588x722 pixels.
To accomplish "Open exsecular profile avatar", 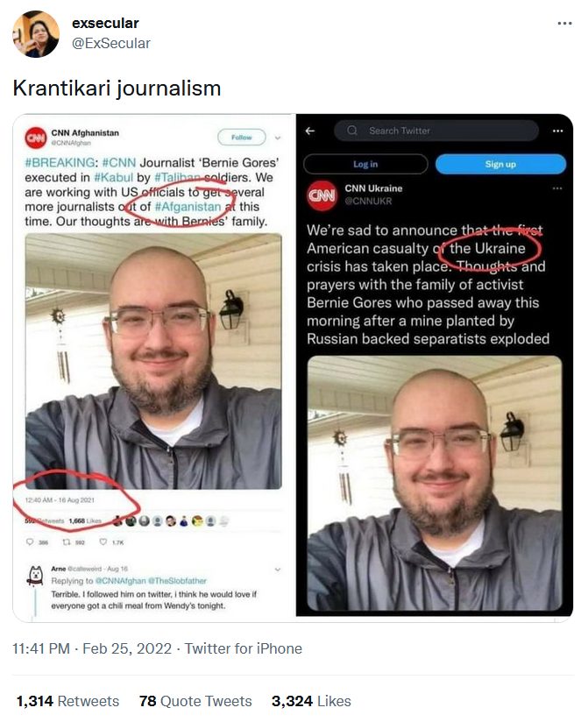I will 36,34.
